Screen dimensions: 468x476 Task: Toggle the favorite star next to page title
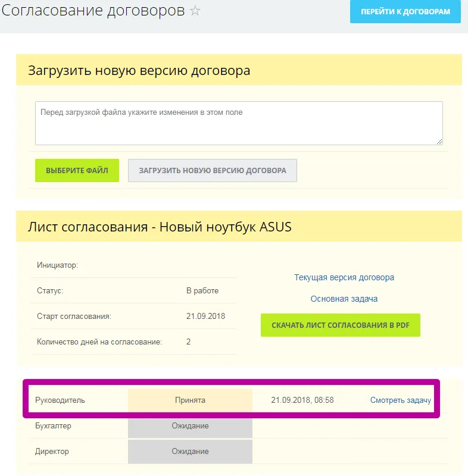[x=195, y=11]
